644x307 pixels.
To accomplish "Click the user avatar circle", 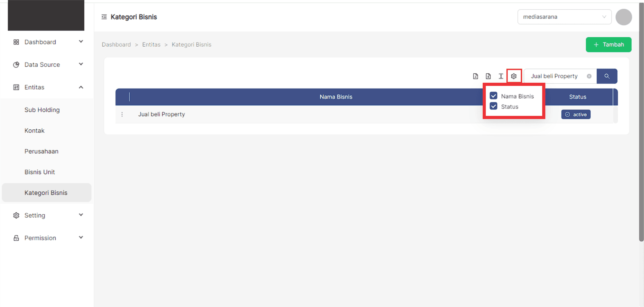I will click(x=623, y=17).
